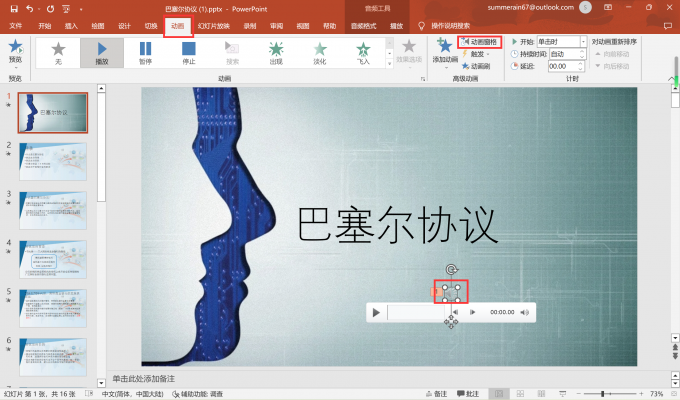Click the audio speaker icon on the slide
Viewport: 680px width, 400px height.
click(451, 294)
